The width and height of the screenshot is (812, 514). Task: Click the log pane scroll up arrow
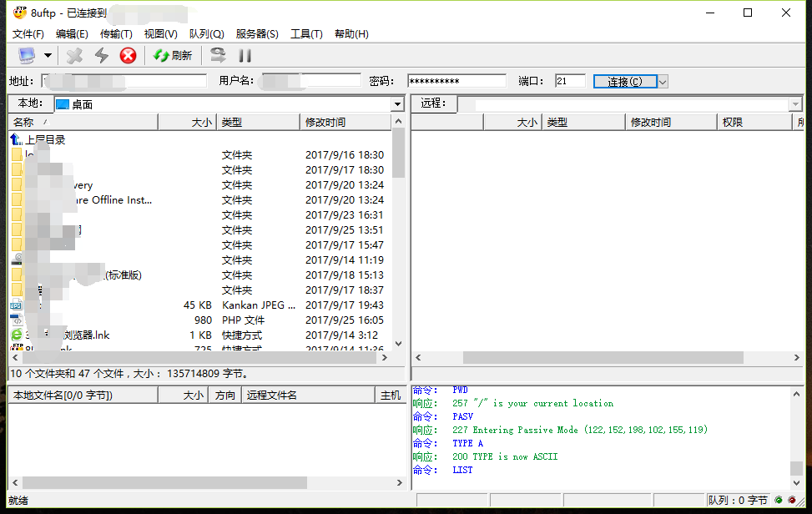pyautogui.click(x=796, y=395)
